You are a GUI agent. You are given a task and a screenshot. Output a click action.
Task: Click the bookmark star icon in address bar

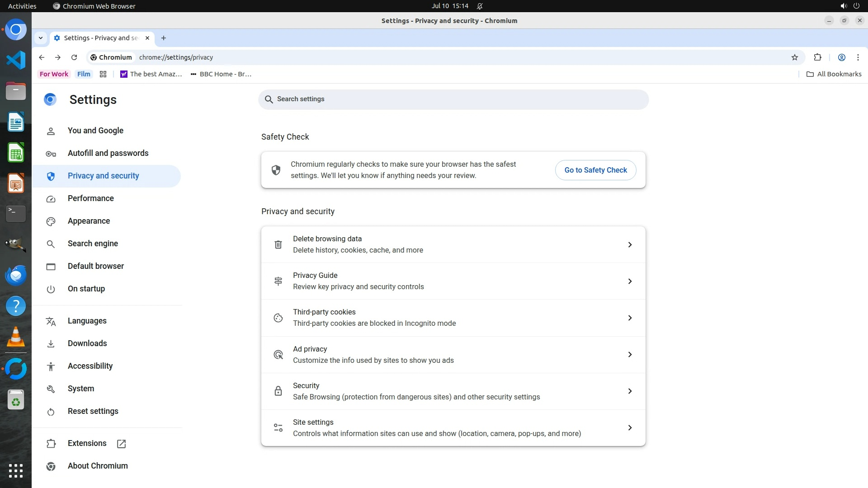point(795,57)
